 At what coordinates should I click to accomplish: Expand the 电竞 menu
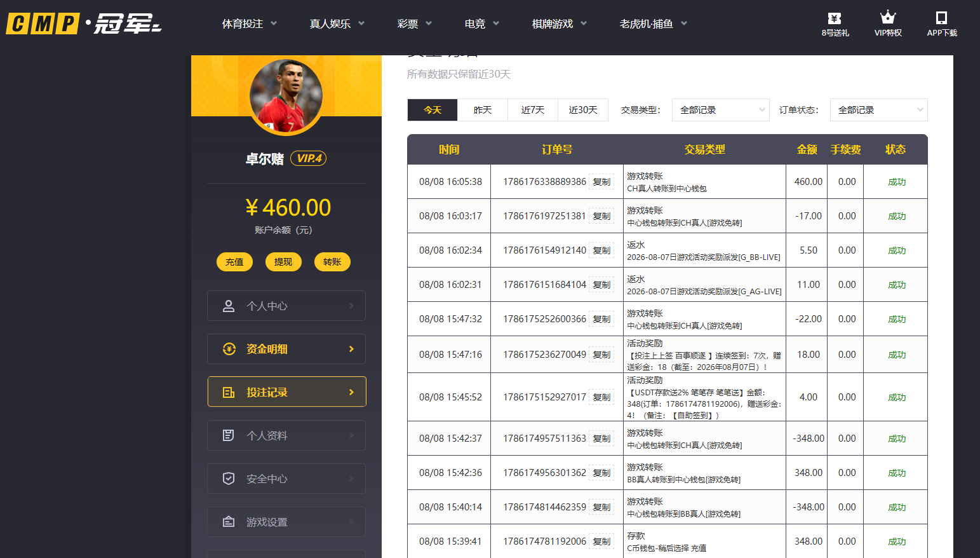point(482,24)
